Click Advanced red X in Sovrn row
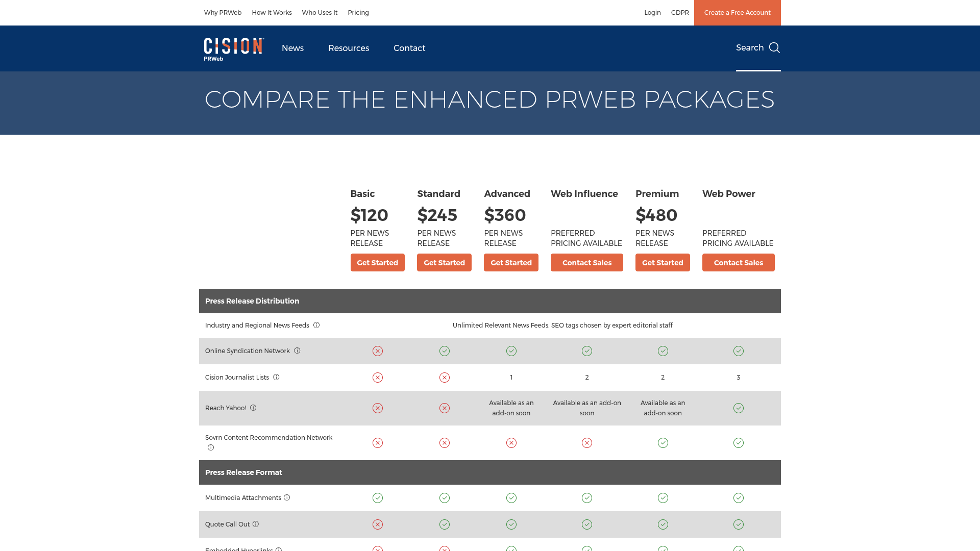Viewport: 980px width, 551px height. pos(511,443)
